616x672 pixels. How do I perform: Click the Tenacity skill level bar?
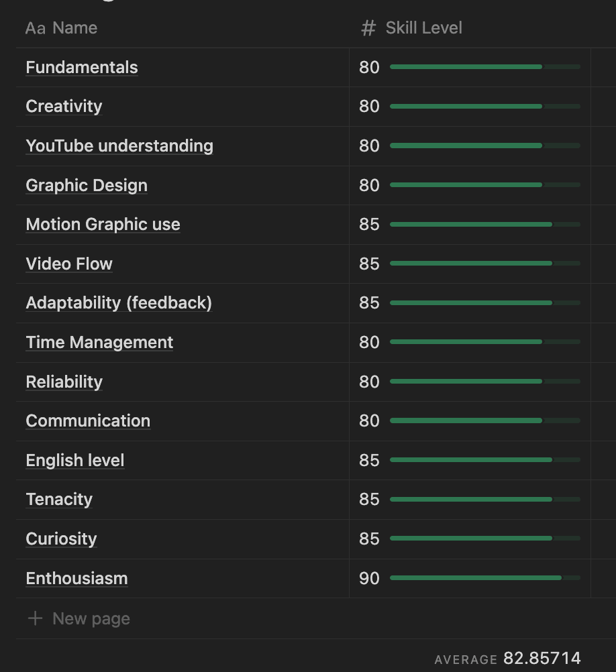pos(485,499)
